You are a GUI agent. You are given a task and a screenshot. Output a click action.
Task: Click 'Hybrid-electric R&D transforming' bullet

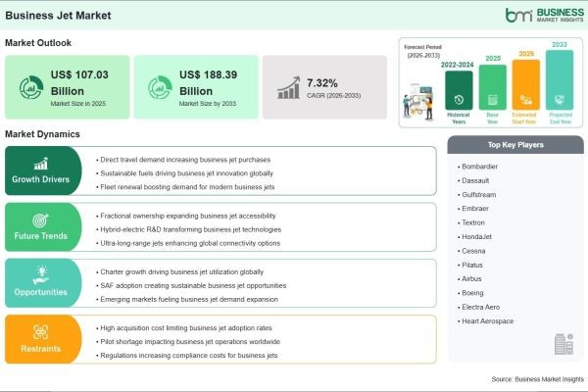190,229
